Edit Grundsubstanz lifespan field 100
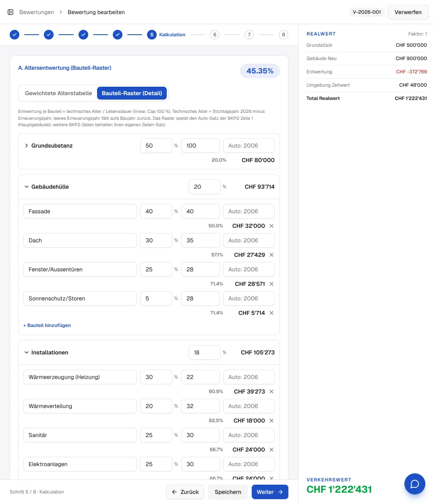Screen dimensions: 435x504 pyautogui.click(x=201, y=146)
